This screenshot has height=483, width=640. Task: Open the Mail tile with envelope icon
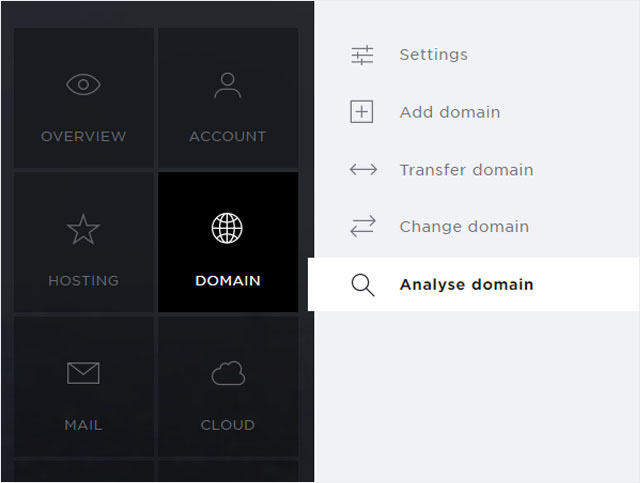pos(84,386)
